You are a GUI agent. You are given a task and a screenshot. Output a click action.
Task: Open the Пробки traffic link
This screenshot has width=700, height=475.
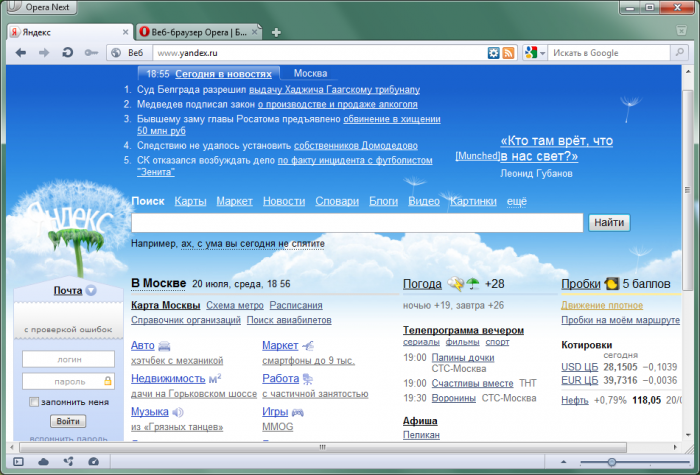(x=581, y=284)
